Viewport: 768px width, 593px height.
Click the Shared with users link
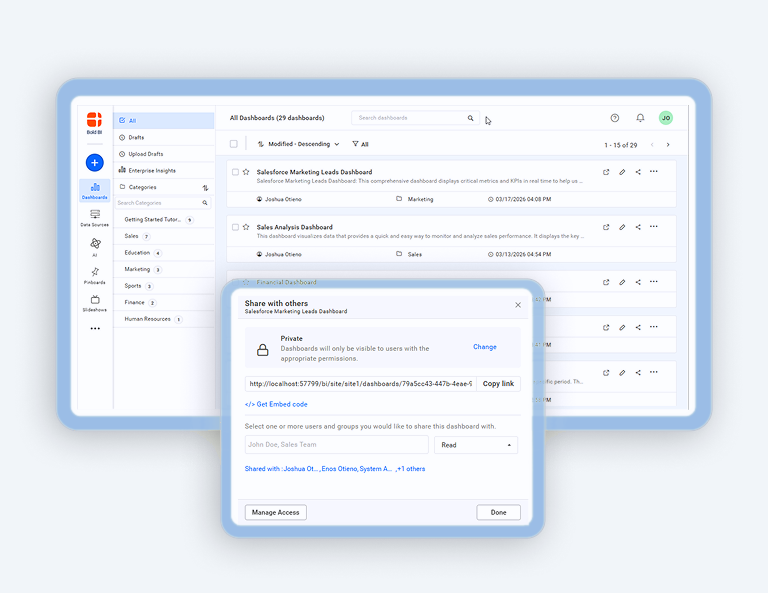click(x=335, y=469)
